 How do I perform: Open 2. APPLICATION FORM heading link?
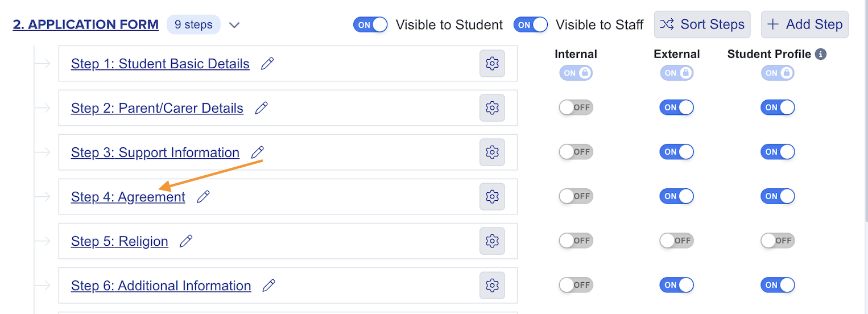[86, 25]
